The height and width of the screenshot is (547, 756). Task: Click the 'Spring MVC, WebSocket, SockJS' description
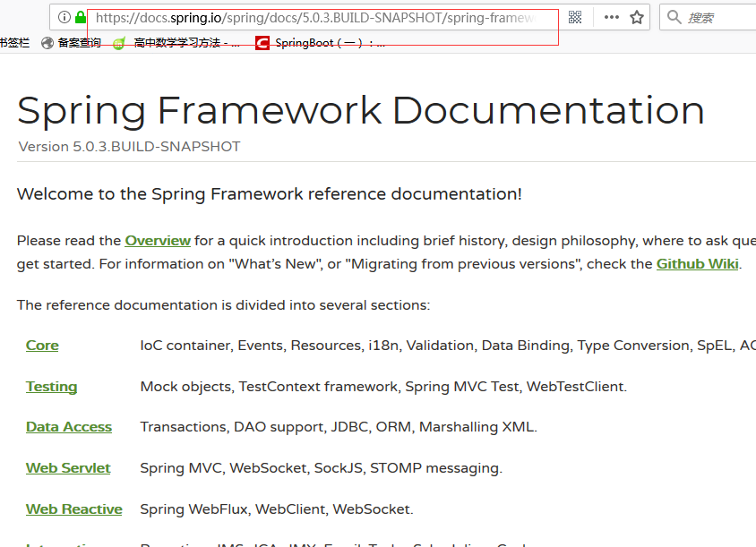[x=321, y=468]
